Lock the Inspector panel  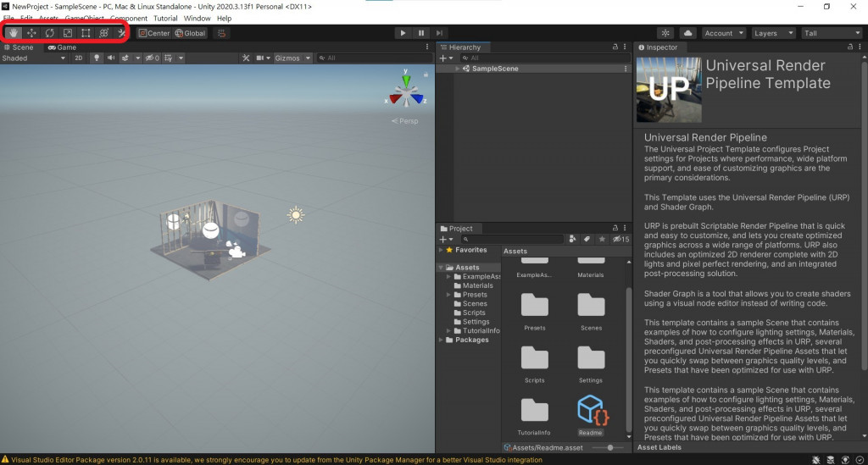pos(849,47)
